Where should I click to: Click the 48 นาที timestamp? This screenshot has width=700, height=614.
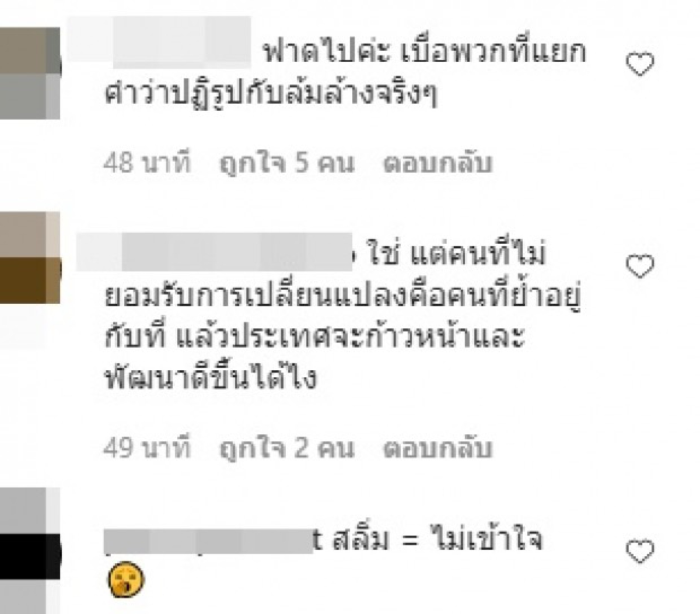coord(147,164)
